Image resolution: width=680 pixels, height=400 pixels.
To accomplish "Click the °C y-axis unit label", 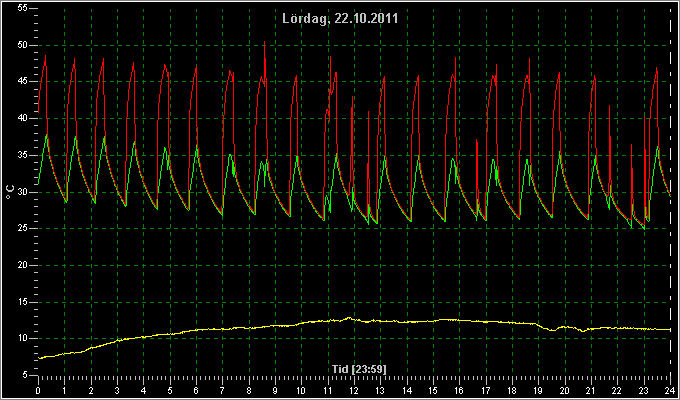I will [10, 193].
